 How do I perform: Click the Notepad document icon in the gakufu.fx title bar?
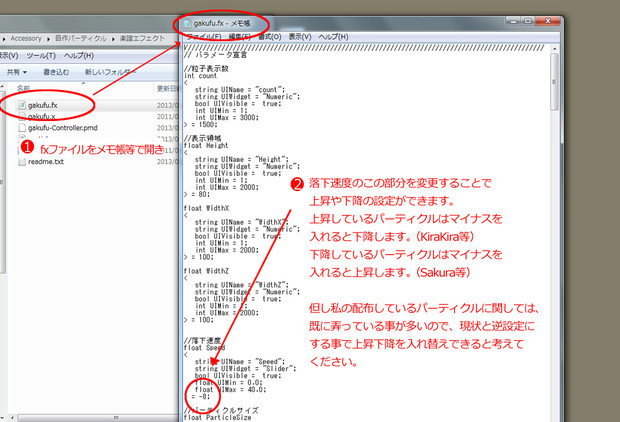[x=187, y=23]
